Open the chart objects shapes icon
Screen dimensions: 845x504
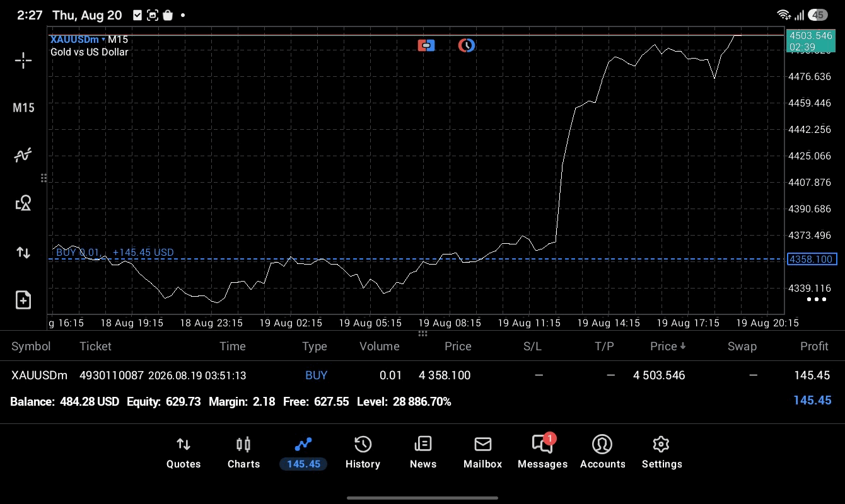coord(23,203)
